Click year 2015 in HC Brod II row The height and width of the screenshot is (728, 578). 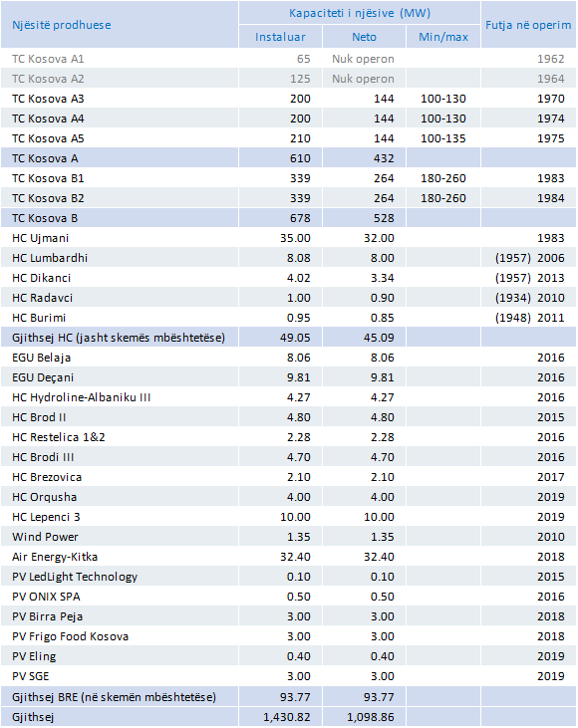pos(550,418)
